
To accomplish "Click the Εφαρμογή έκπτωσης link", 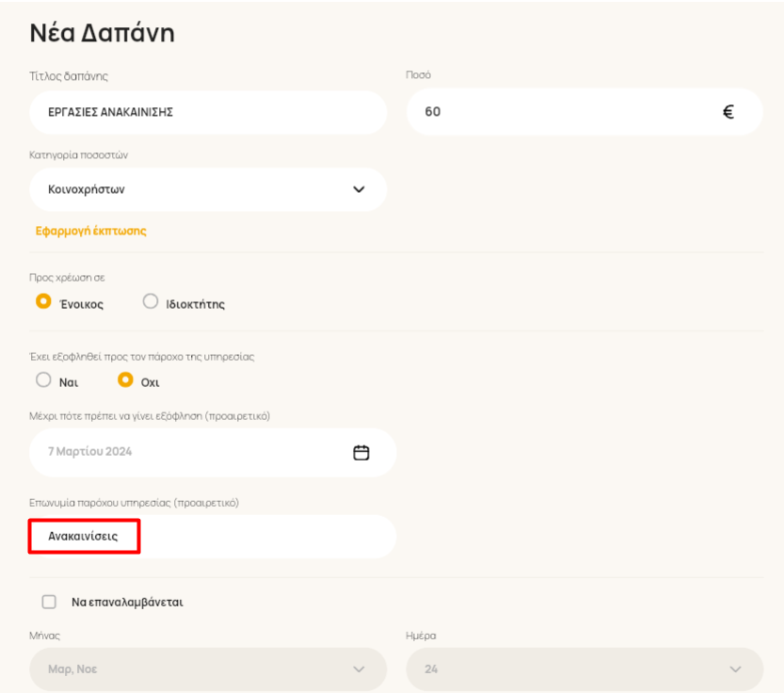I will coord(91,231).
